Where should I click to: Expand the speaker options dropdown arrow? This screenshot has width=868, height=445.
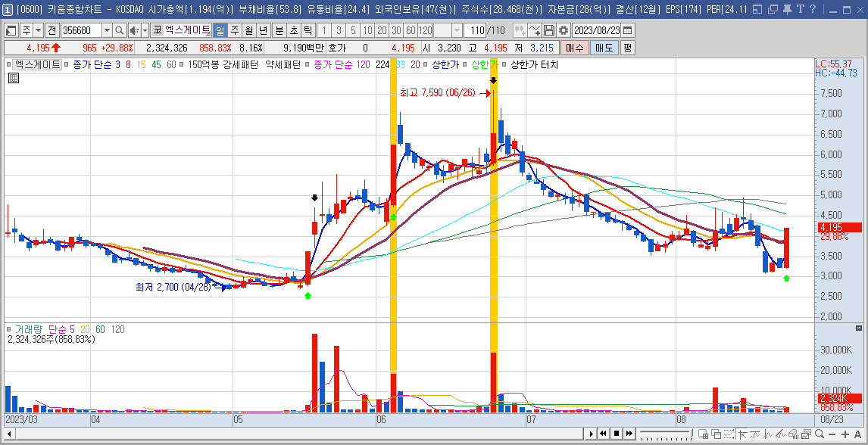tap(145, 30)
